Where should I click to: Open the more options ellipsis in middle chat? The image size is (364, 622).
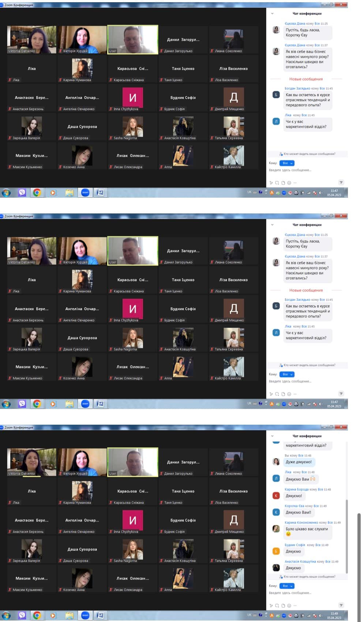[x=295, y=394]
